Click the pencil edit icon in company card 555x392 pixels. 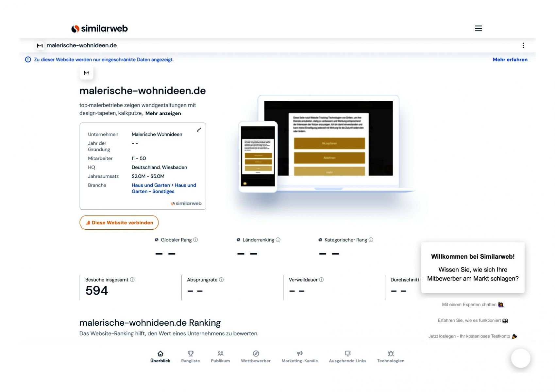click(x=199, y=130)
